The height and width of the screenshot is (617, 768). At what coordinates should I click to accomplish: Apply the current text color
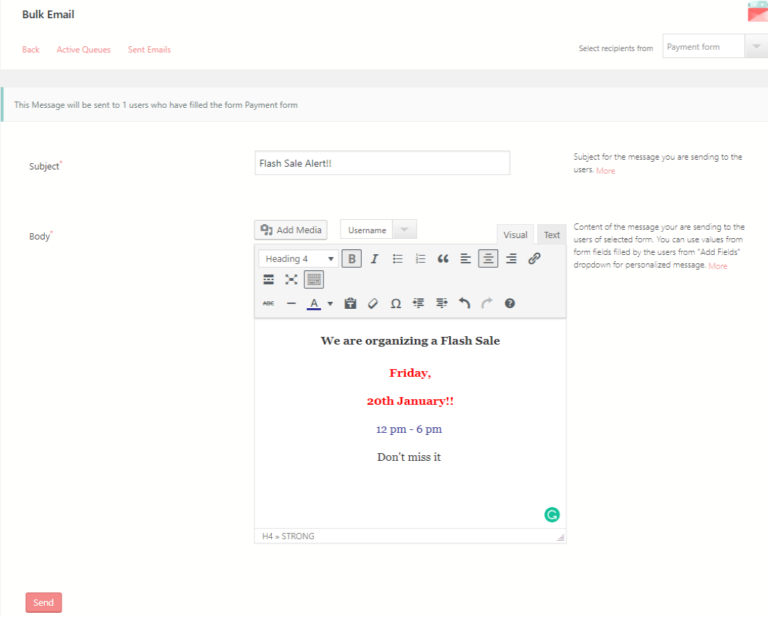click(314, 304)
